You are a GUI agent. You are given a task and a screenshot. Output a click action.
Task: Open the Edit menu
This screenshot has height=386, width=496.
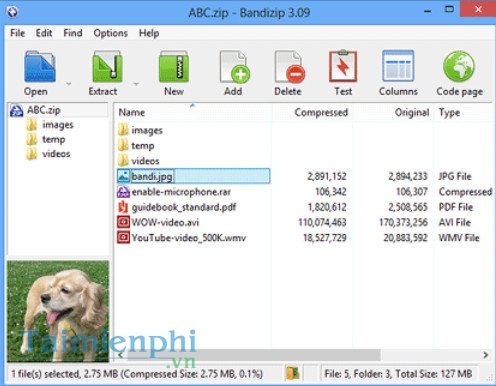44,33
